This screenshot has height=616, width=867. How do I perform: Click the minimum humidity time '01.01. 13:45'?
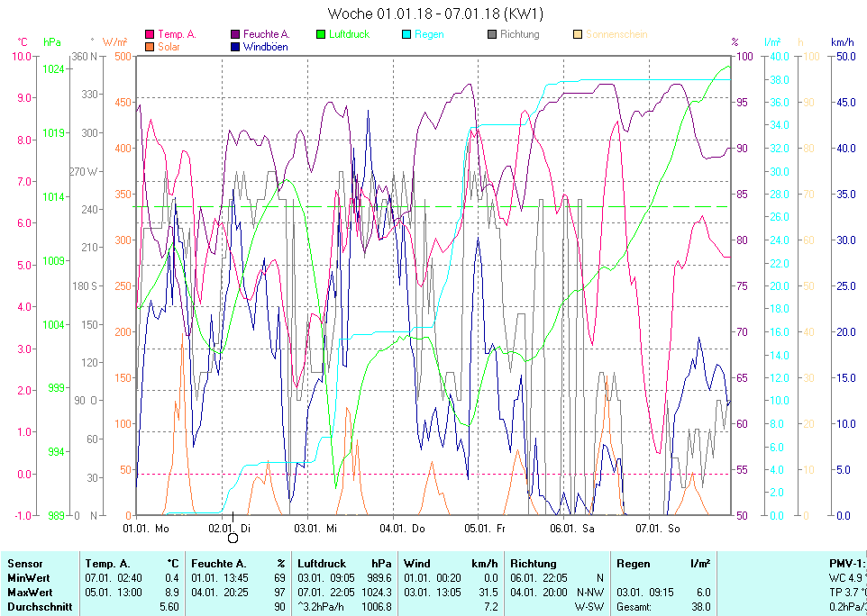[220, 578]
